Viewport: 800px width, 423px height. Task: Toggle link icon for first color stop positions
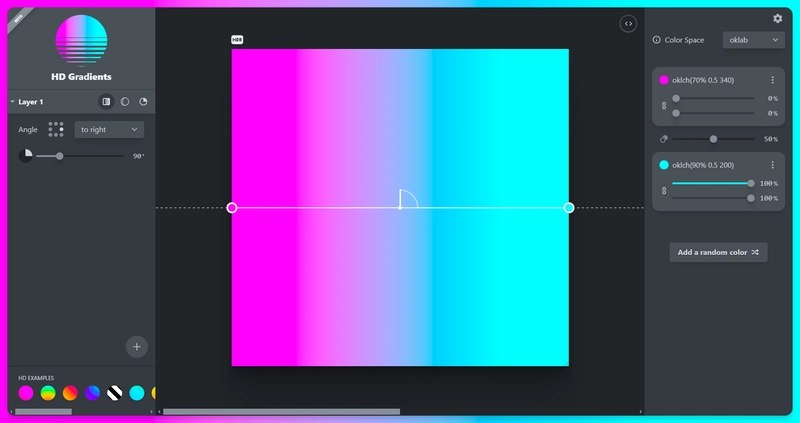pyautogui.click(x=664, y=106)
